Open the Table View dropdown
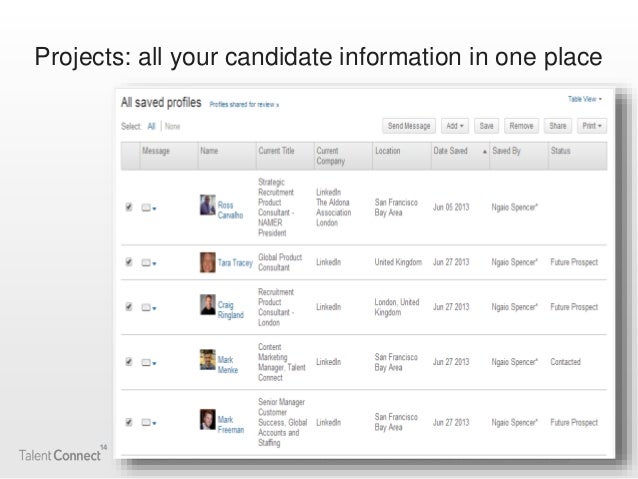 584,100
